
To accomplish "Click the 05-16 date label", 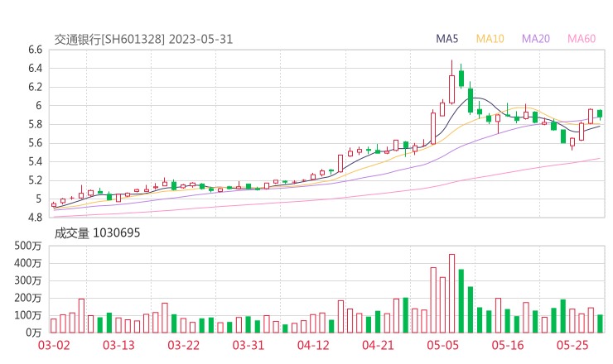I will 508,345.
